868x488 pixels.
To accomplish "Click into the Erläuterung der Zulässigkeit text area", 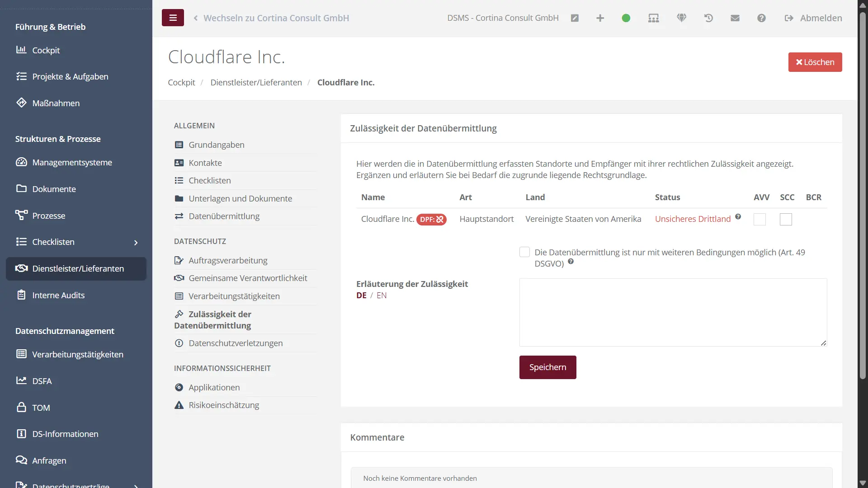I will click(673, 312).
